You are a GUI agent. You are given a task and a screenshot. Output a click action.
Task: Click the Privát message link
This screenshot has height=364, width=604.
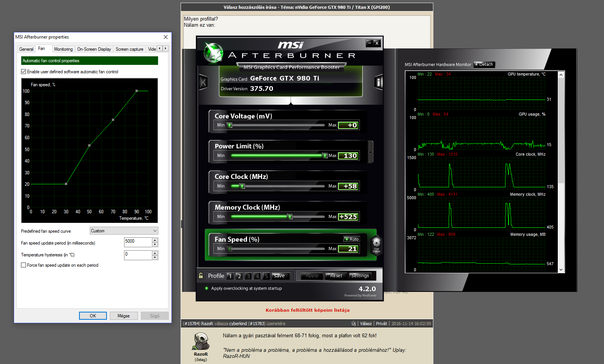pos(381,324)
